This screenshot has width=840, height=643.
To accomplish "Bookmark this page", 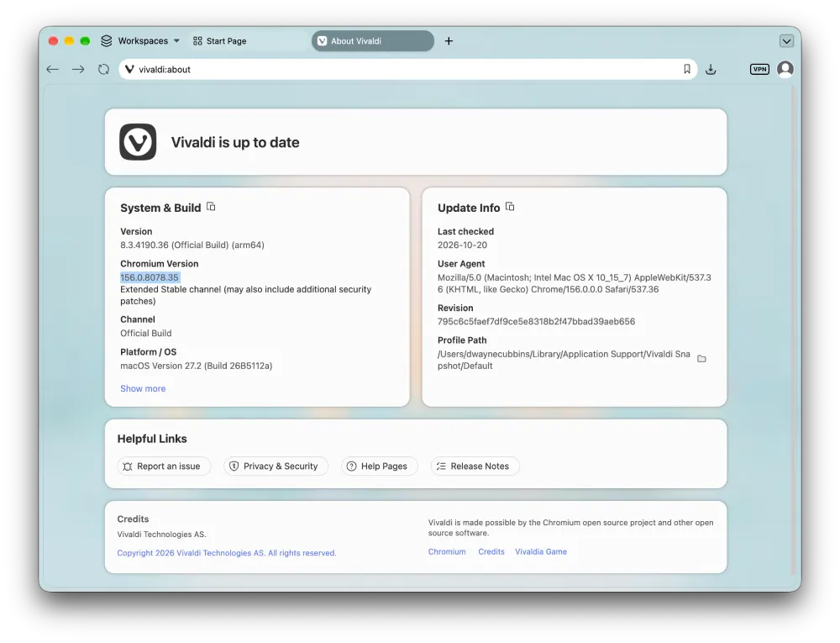I will tap(687, 69).
